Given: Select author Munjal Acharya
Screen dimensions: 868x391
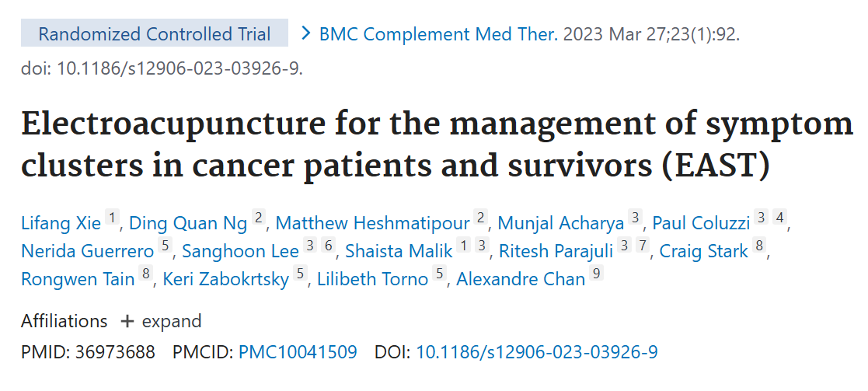Looking at the screenshot, I should point(560,224).
